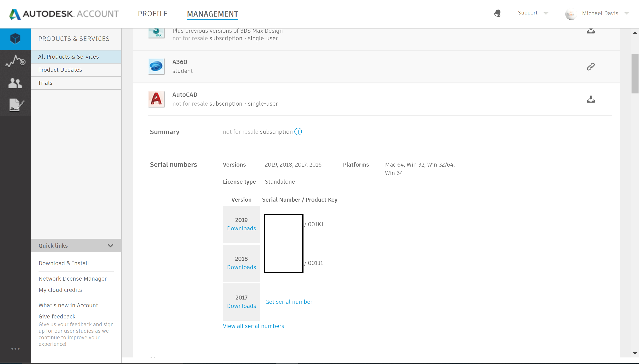639x364 pixels.
Task: Click the Support menu label
Action: 528,13
